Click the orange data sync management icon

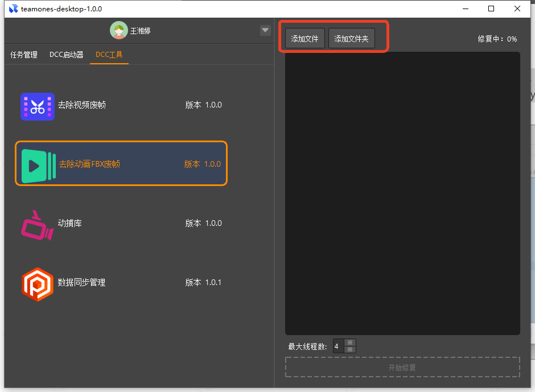click(x=38, y=284)
